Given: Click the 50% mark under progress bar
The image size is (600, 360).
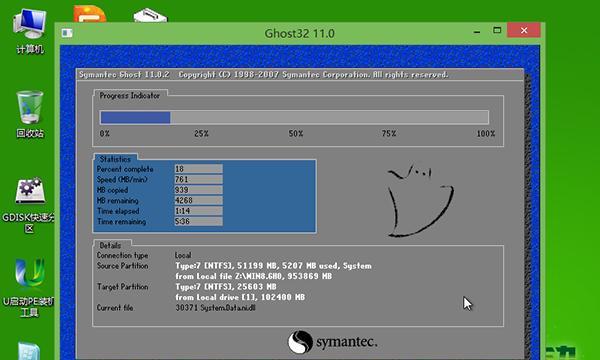Looking at the screenshot, I should 296,134.
